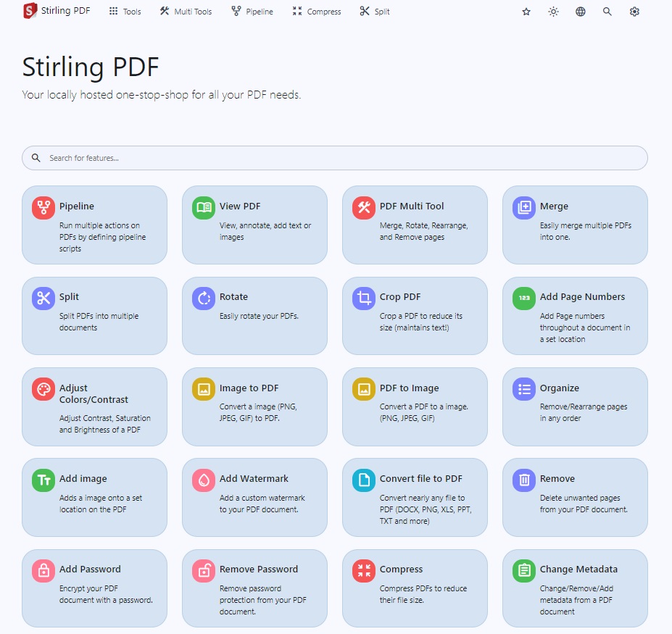Select the Rotate tool icon
The width and height of the screenshot is (672, 634).
tap(202, 299)
